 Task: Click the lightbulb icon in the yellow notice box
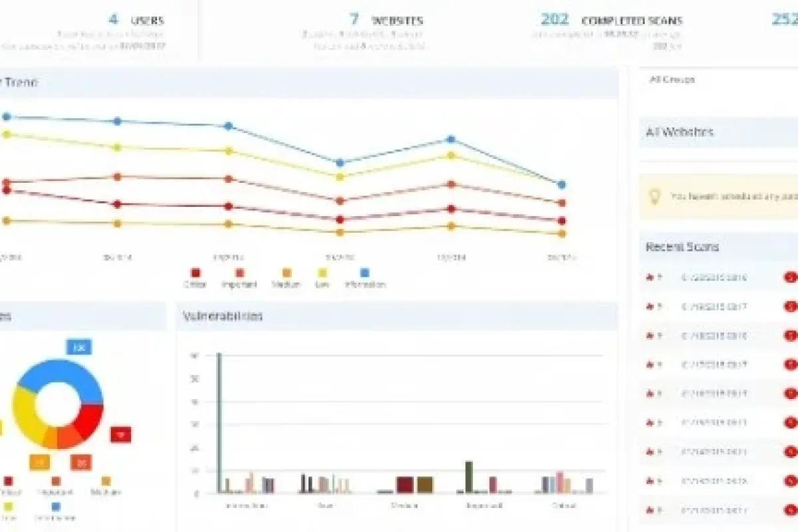tap(655, 196)
